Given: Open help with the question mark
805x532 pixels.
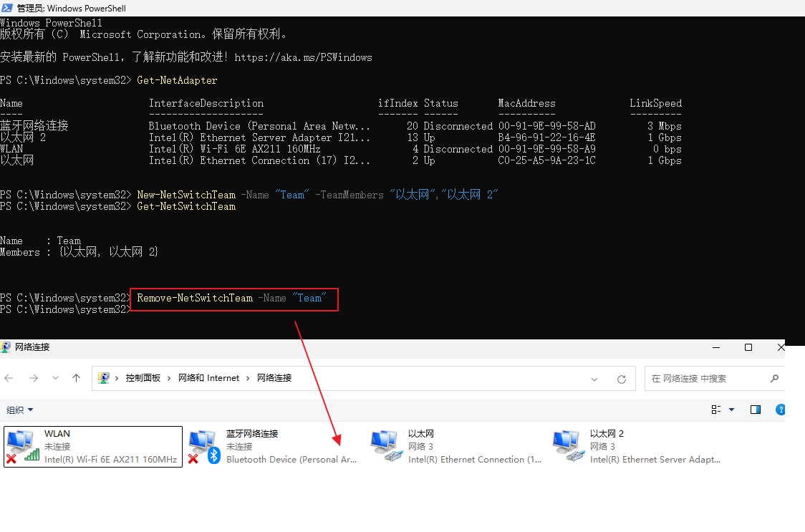Looking at the screenshot, I should coord(781,410).
